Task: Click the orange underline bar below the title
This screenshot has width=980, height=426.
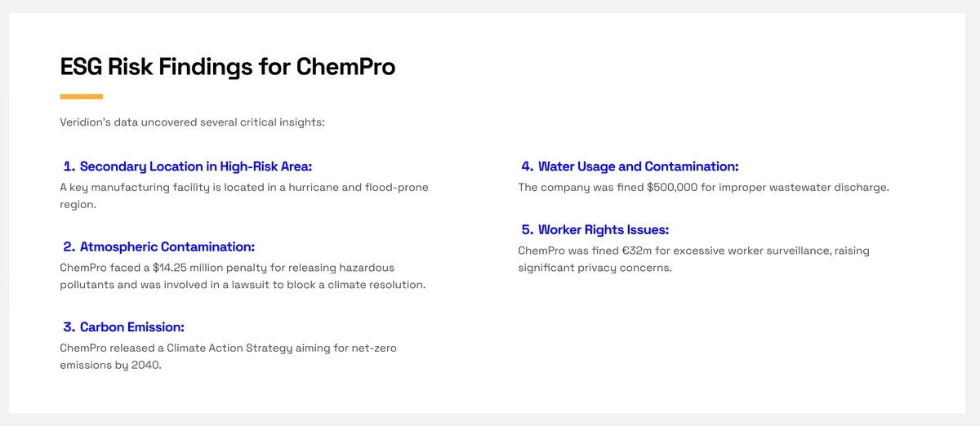Action: click(82, 96)
